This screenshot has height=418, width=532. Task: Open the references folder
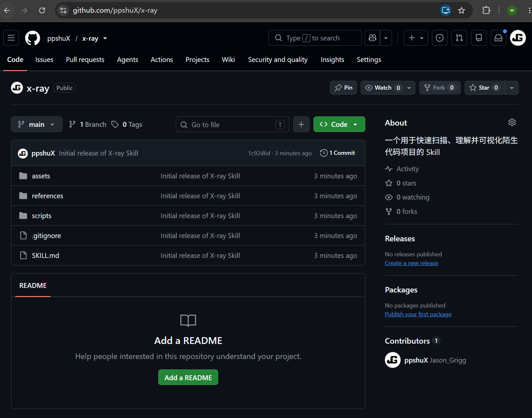(x=48, y=196)
